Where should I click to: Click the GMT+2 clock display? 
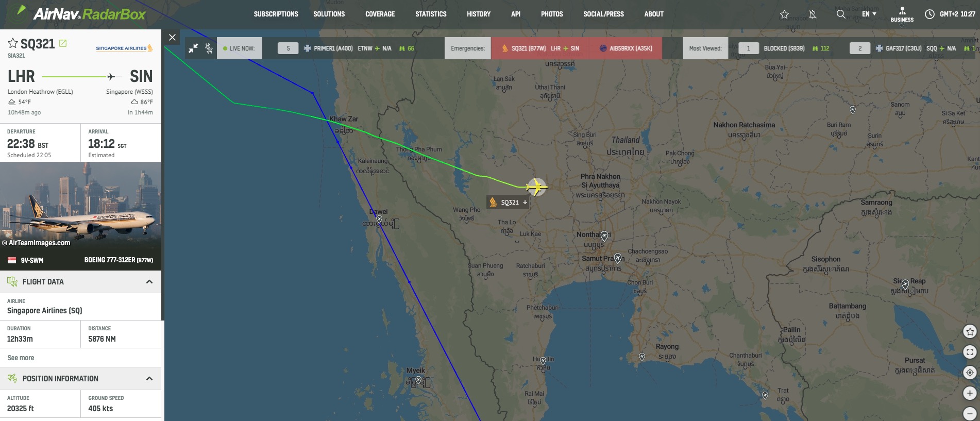tap(950, 14)
